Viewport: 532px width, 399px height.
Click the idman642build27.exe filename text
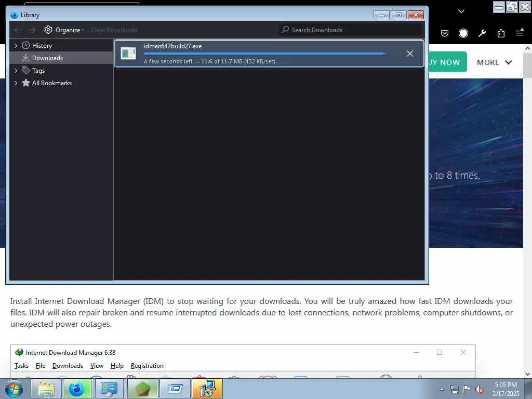pyautogui.click(x=172, y=46)
